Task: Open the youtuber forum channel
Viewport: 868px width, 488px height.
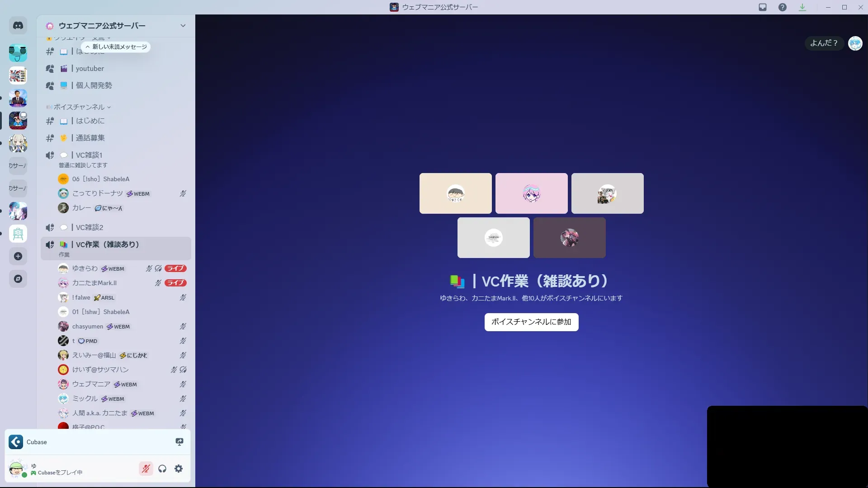Action: coord(90,69)
